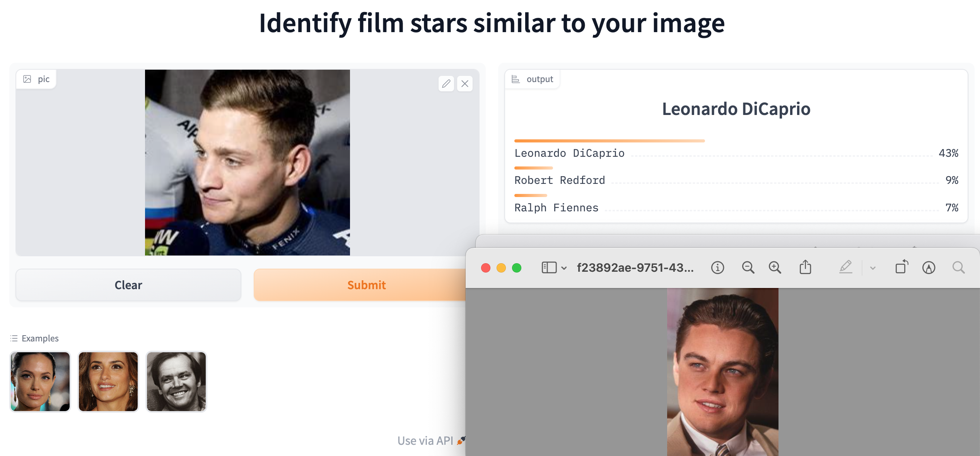Toggle the Preview sidebar view button
The width and height of the screenshot is (980, 456).
click(549, 267)
